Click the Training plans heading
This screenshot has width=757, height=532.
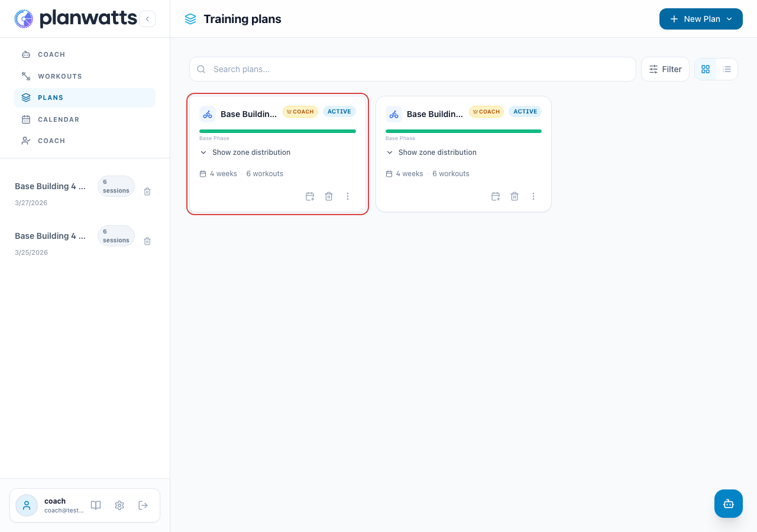pos(242,19)
